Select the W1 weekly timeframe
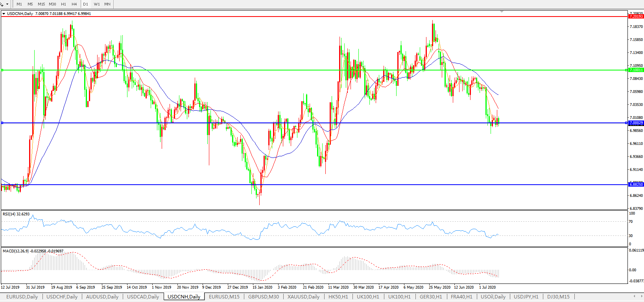The image size is (644, 302). [x=97, y=4]
